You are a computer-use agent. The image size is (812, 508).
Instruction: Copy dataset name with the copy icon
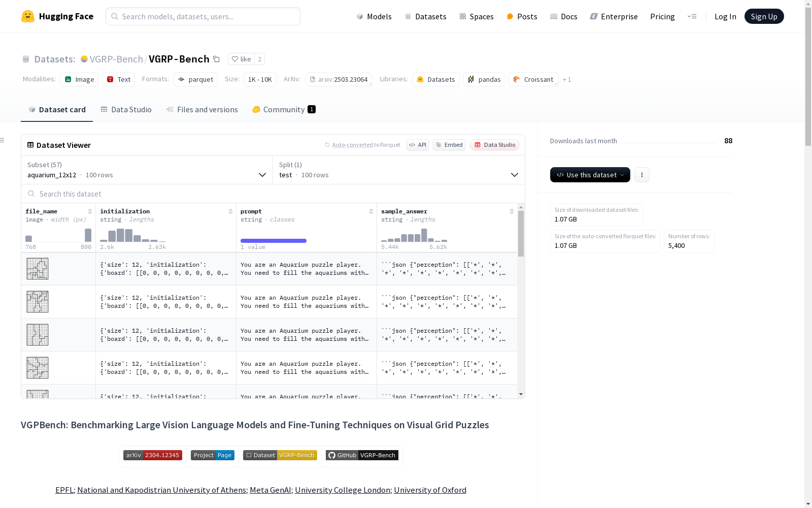tap(216, 59)
